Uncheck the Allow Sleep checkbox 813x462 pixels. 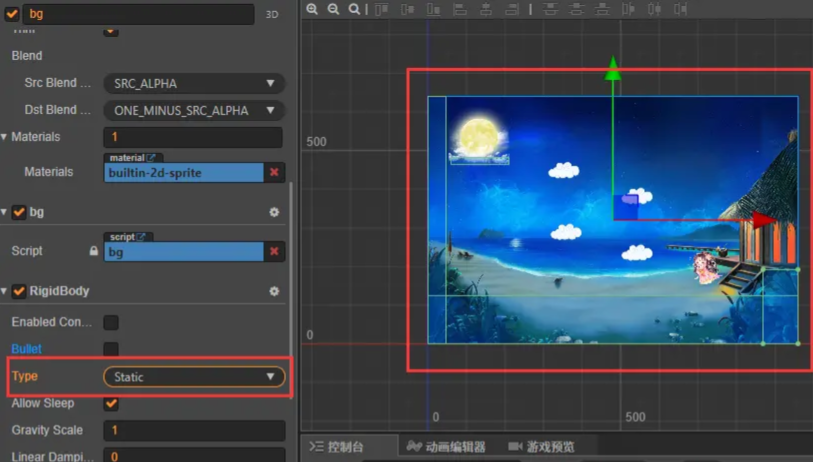(111, 403)
